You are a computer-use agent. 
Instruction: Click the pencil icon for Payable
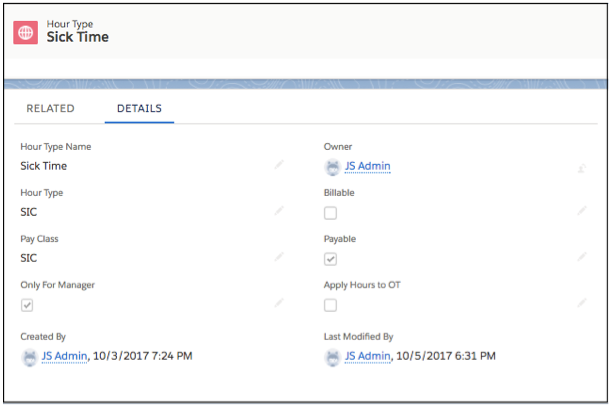[x=582, y=257]
